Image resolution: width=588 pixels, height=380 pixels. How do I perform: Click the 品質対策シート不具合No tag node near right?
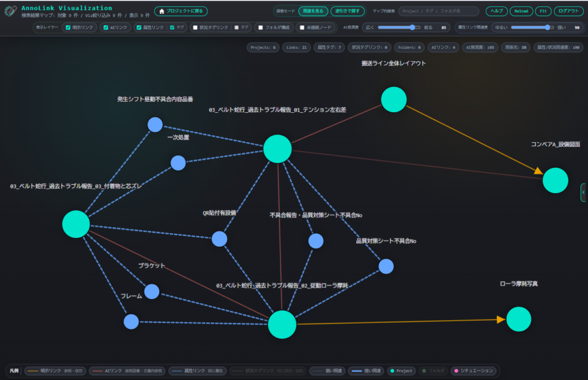click(386, 267)
